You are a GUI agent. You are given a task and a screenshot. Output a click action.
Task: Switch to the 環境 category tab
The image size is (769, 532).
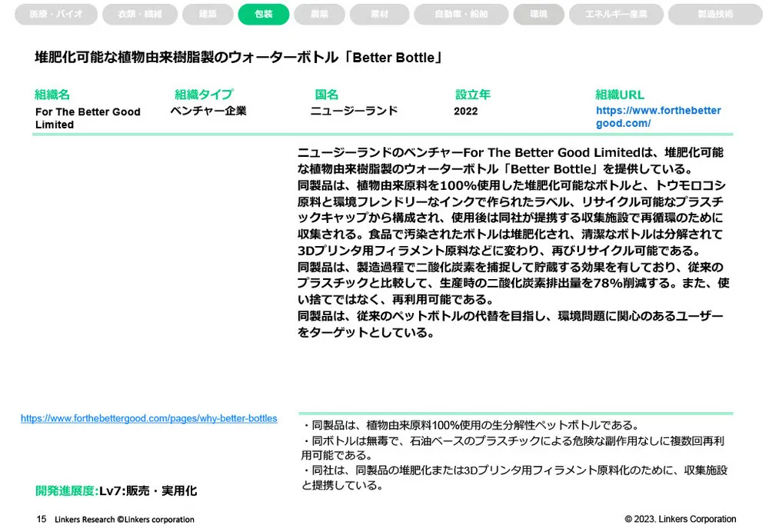click(538, 14)
